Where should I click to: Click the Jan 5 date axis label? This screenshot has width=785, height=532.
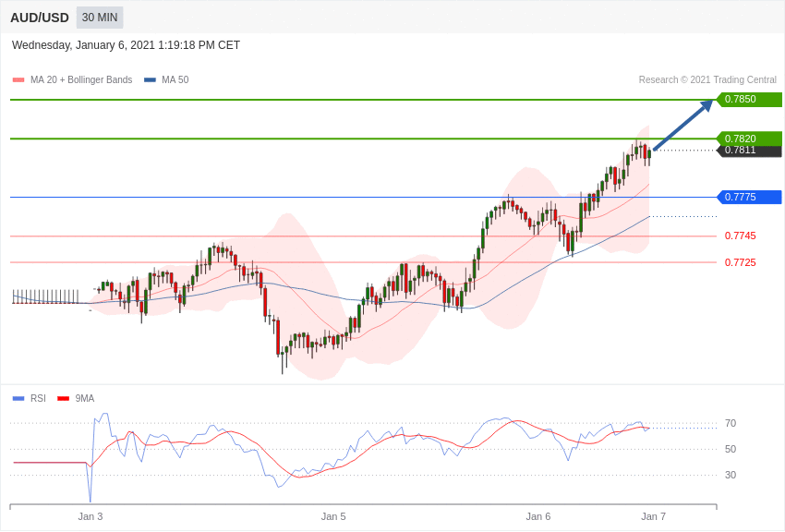pos(333,516)
